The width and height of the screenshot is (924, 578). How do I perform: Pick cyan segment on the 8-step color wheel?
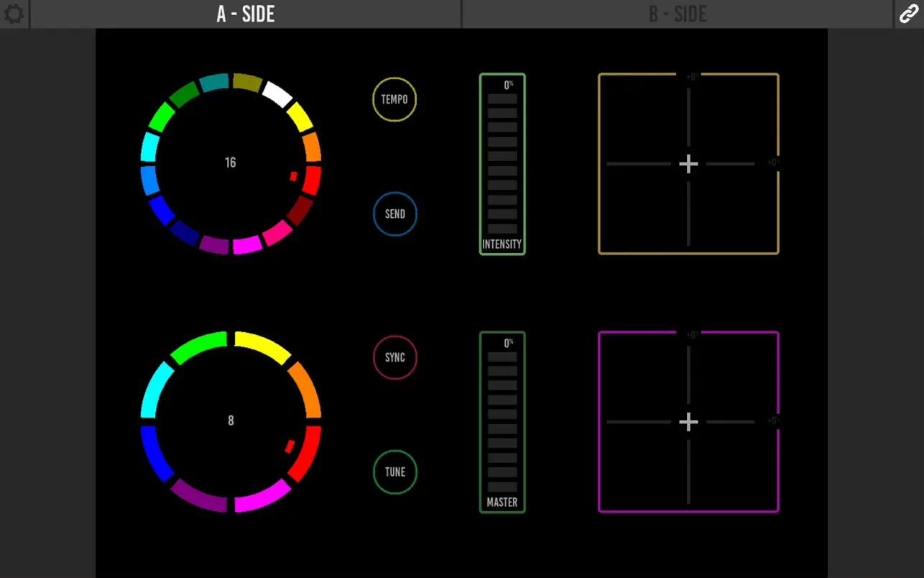point(156,389)
